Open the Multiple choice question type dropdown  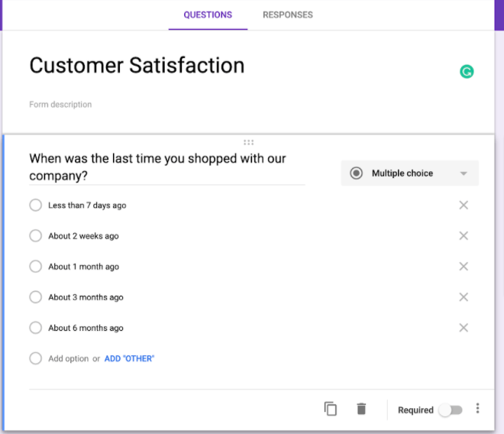(409, 173)
